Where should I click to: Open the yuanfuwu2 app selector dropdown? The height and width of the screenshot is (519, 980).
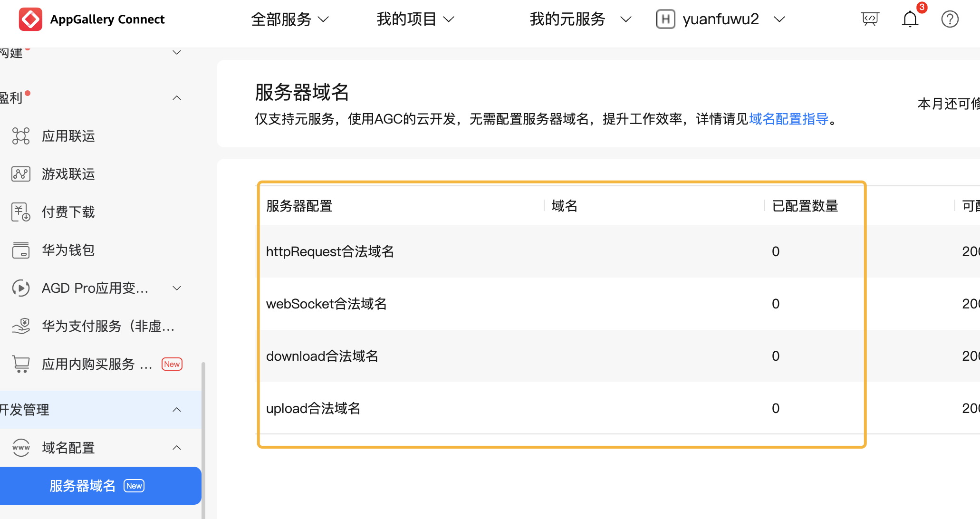pos(720,19)
